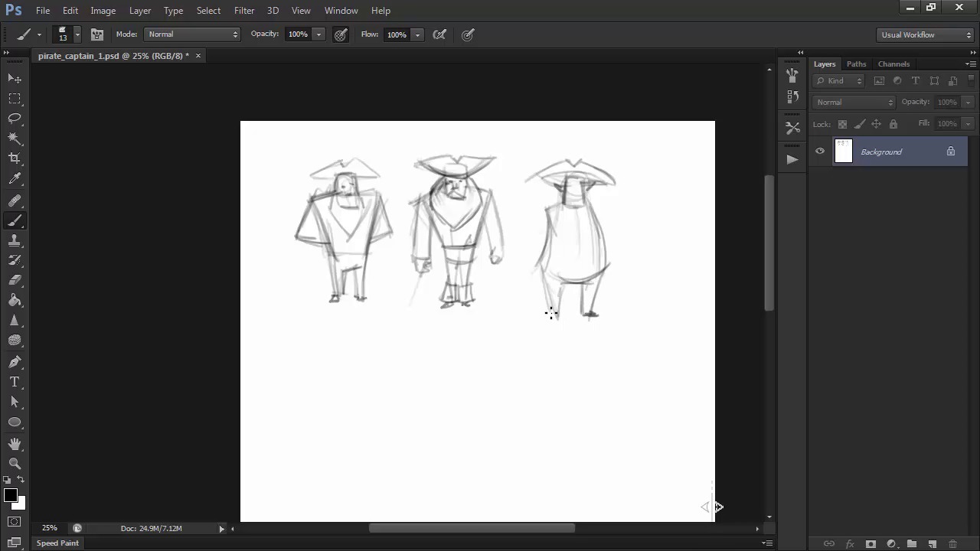This screenshot has height=551, width=980.
Task: Enable airbrush build-up effects
Action: [439, 34]
